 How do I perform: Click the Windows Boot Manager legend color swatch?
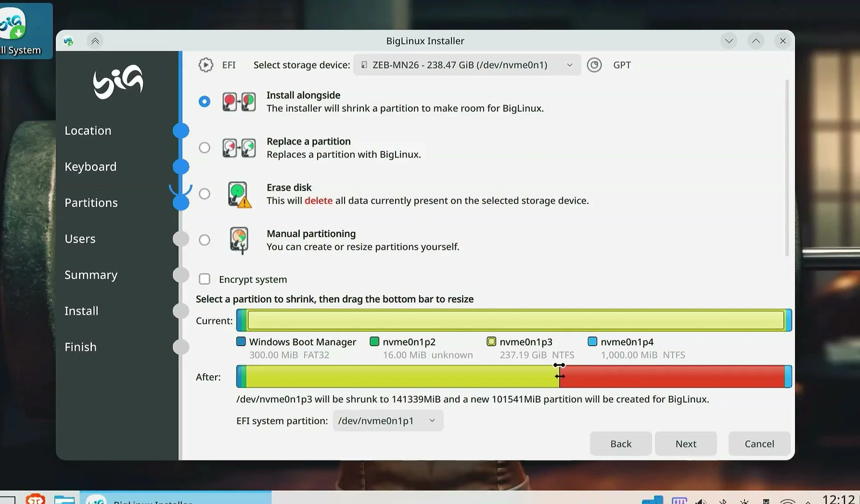coord(241,341)
